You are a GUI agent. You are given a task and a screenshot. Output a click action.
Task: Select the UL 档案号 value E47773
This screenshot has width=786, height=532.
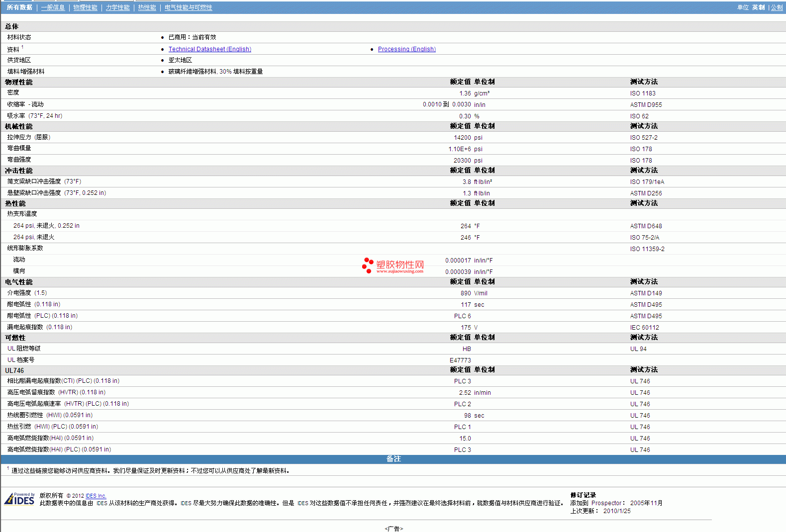460,360
